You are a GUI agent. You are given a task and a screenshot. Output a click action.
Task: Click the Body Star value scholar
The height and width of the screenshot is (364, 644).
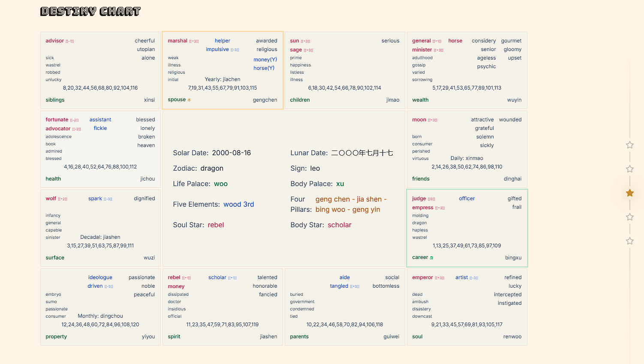[x=340, y=225]
